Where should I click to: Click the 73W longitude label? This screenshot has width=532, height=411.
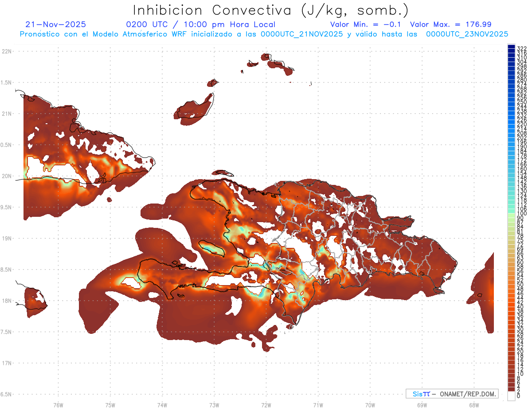click(x=214, y=404)
